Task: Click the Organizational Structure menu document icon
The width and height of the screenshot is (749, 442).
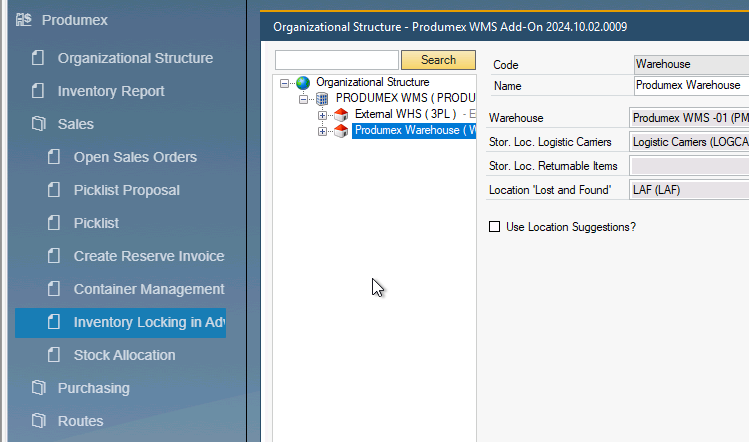Action: [38, 58]
